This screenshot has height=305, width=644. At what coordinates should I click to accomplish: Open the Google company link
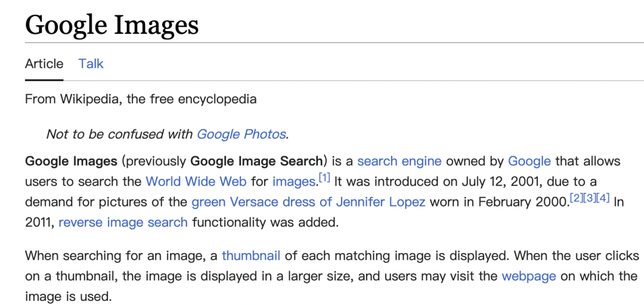click(530, 161)
